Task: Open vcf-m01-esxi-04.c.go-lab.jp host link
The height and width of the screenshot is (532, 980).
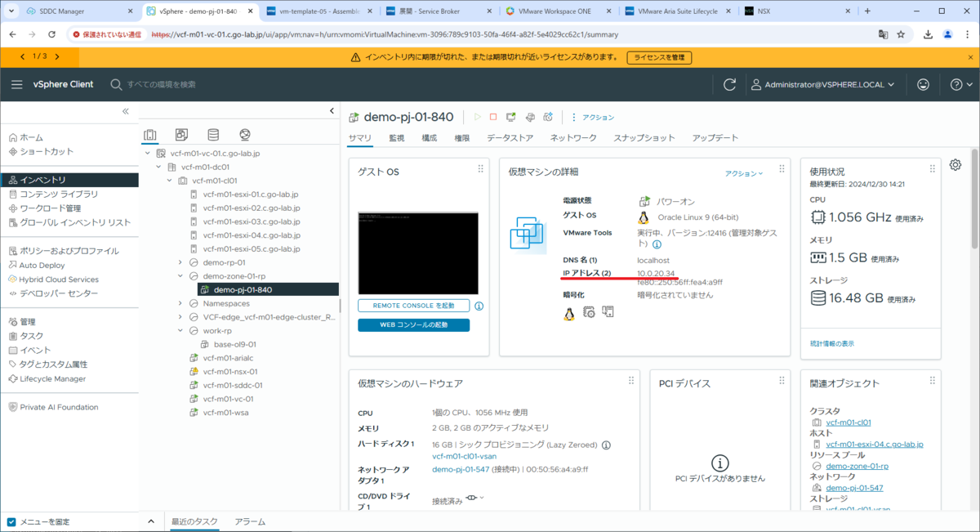Action: click(x=875, y=444)
